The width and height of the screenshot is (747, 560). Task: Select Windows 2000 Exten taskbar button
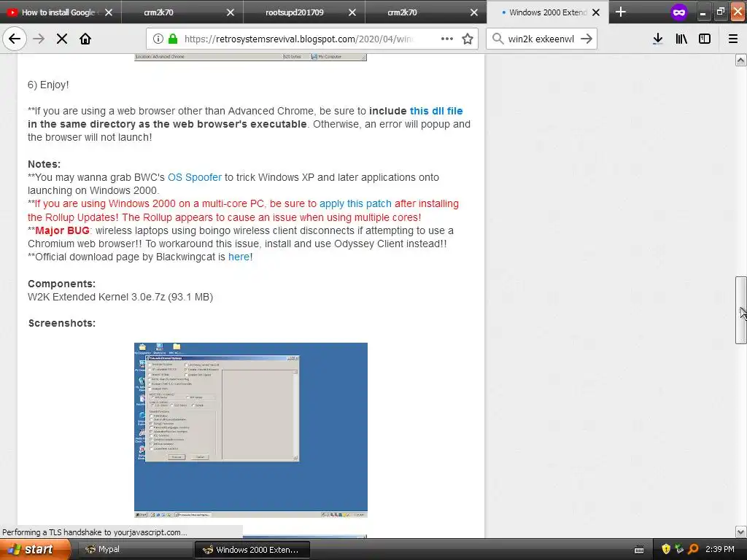[252, 550]
